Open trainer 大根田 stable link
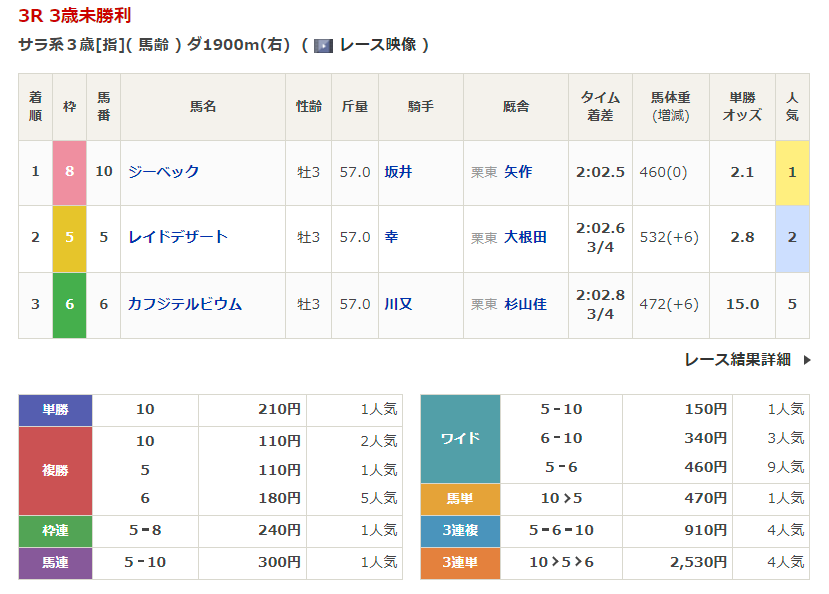829x594 pixels. pyautogui.click(x=525, y=237)
